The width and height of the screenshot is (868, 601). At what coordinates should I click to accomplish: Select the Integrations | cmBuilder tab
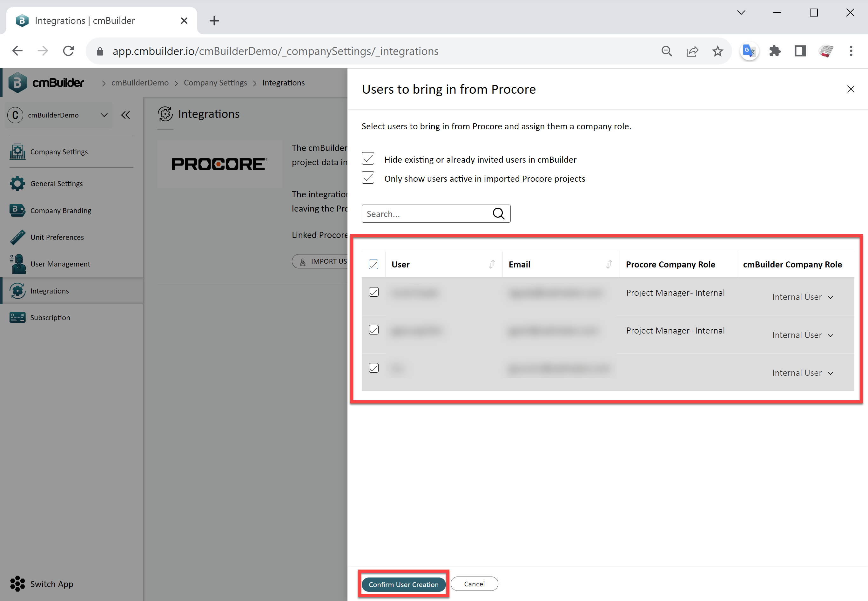pos(102,21)
